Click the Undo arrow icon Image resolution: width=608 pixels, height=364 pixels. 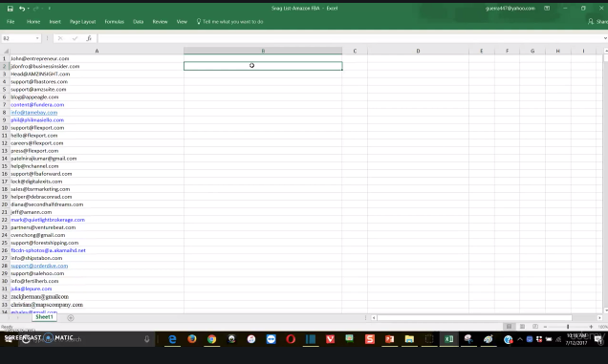pos(22,9)
